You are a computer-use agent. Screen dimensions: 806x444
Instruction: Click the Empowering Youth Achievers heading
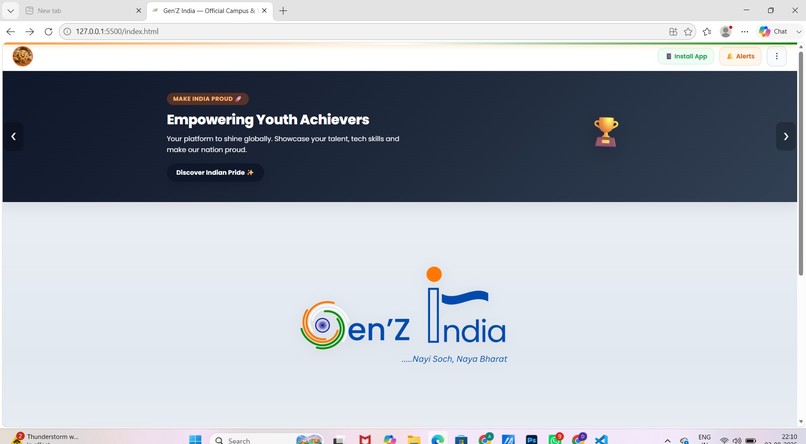(x=268, y=120)
